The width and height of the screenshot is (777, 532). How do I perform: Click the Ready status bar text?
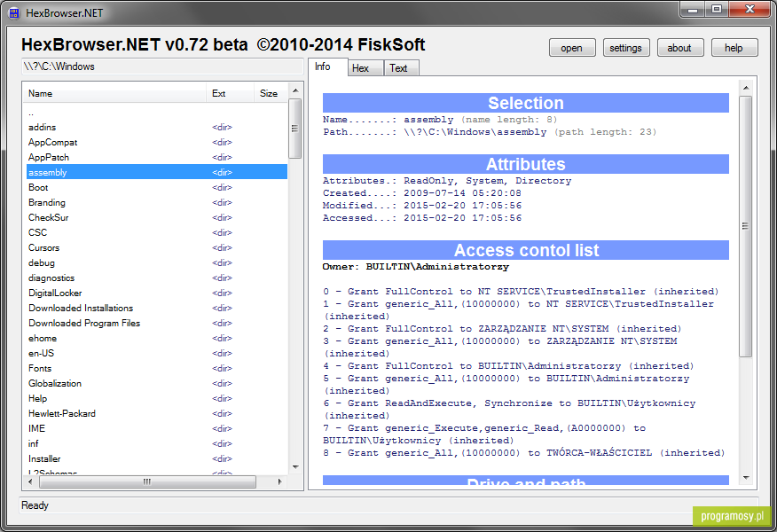[x=35, y=505]
